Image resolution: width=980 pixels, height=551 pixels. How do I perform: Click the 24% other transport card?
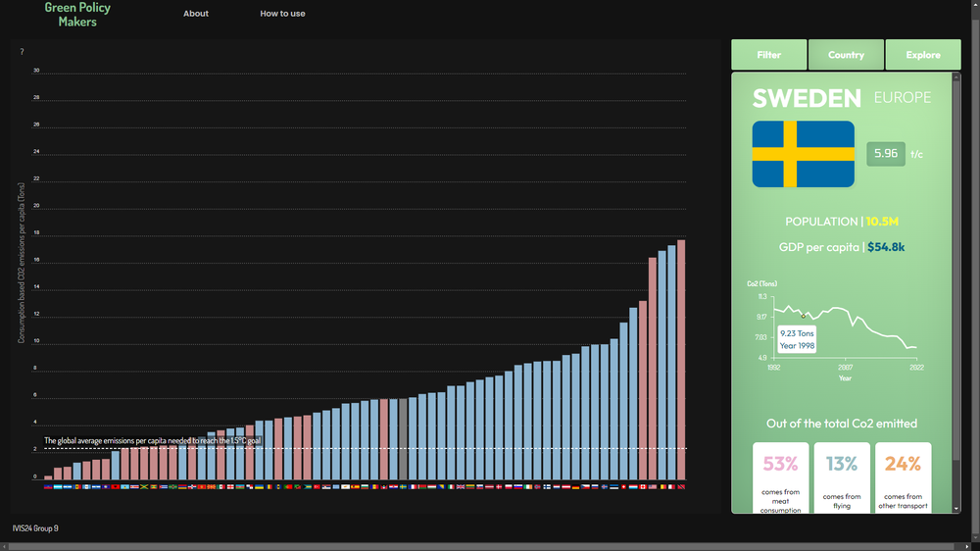(904, 477)
